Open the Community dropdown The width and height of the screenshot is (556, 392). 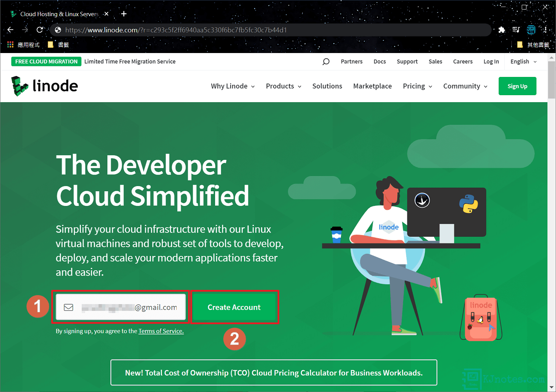[x=462, y=86]
